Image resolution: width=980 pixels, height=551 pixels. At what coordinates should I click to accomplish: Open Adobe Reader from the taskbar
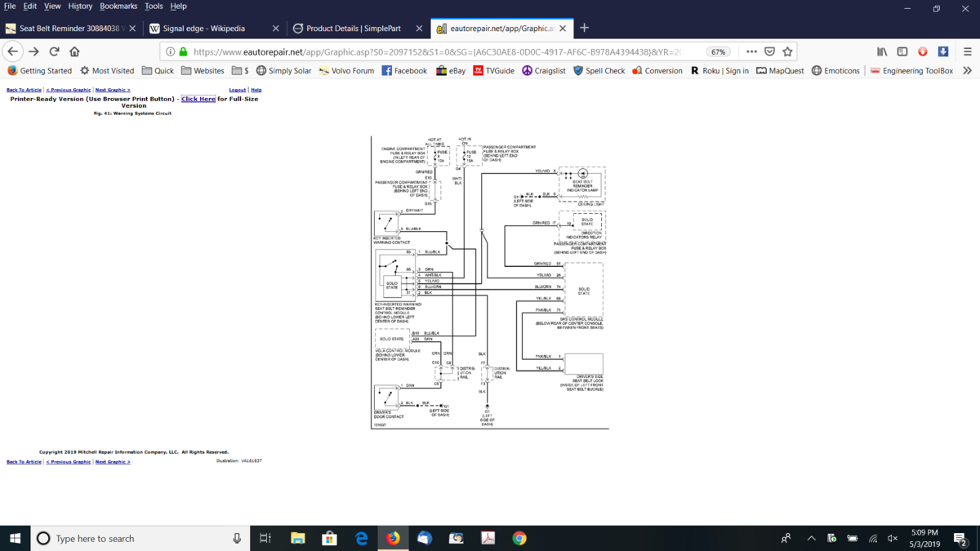click(488, 538)
